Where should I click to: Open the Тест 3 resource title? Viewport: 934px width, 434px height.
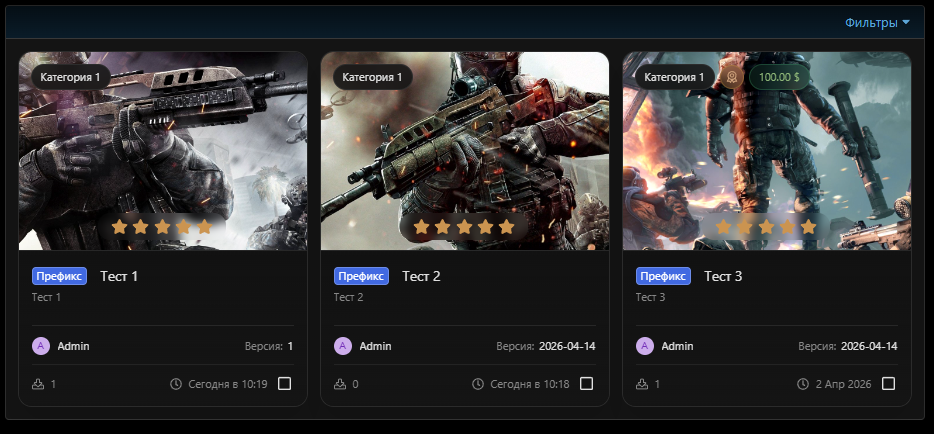[x=723, y=276]
